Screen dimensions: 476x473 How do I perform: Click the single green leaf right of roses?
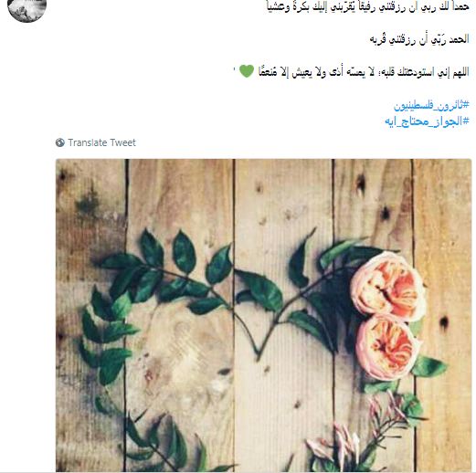point(429,366)
